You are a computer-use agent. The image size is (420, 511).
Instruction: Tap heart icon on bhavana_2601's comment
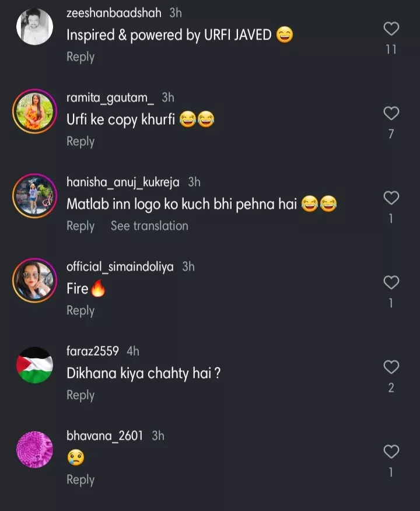(x=391, y=452)
